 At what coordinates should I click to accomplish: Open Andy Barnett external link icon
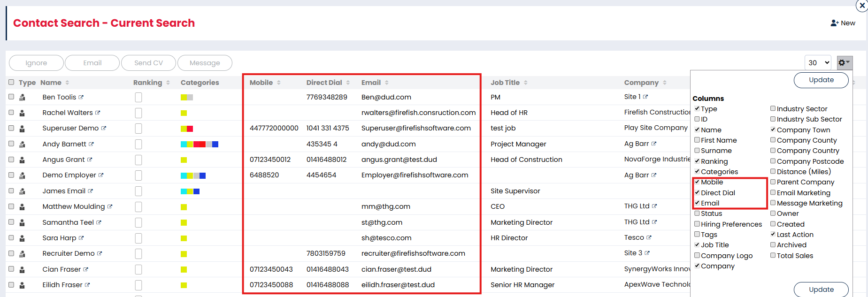coord(91,144)
